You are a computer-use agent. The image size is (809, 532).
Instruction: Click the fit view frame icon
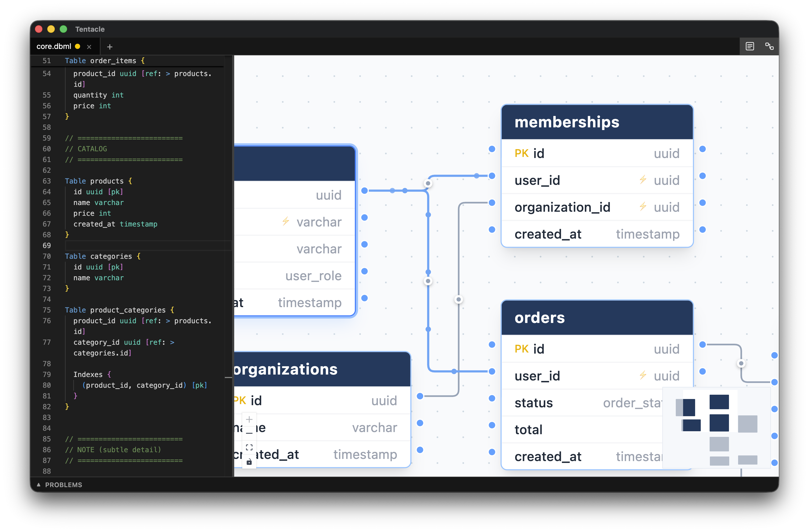point(249,447)
